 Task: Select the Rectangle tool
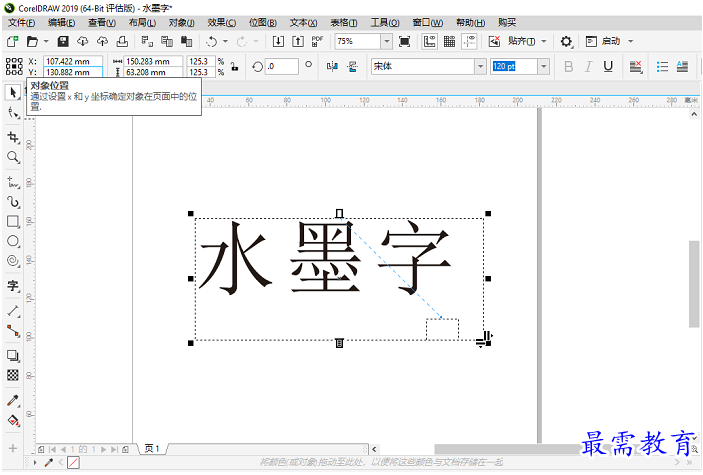(13, 222)
